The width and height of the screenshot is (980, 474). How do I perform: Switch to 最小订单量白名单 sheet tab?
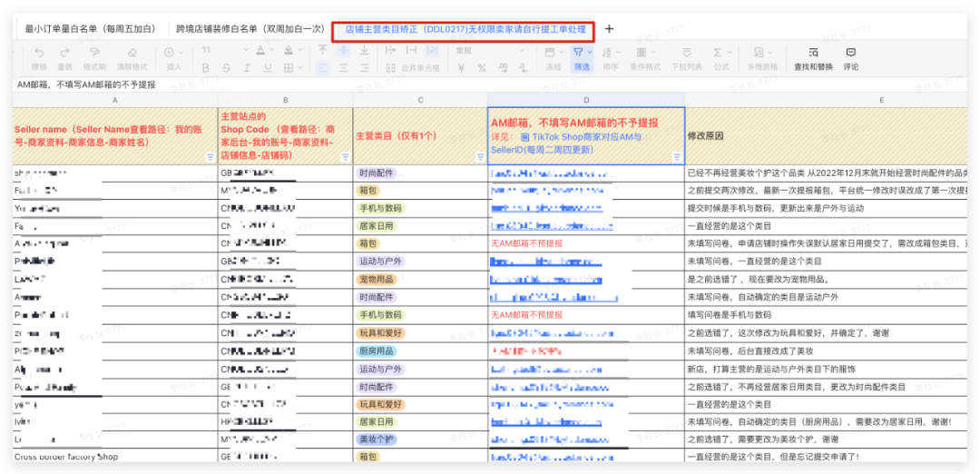pyautogui.click(x=91, y=29)
